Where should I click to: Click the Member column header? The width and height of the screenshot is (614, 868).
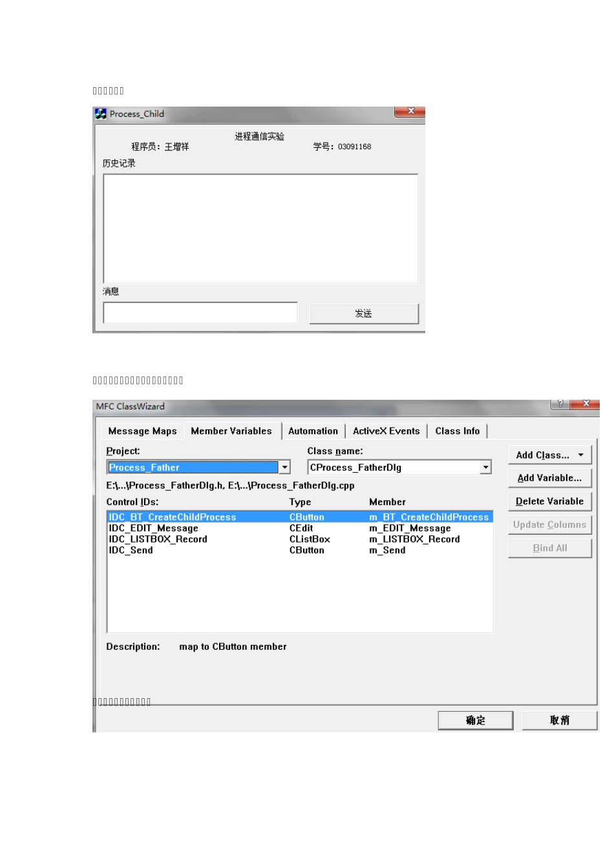(387, 502)
